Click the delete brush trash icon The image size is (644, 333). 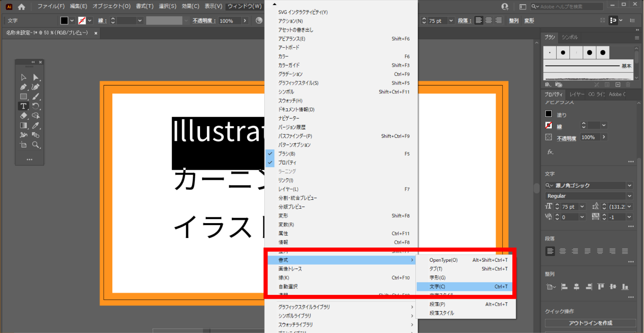point(628,84)
